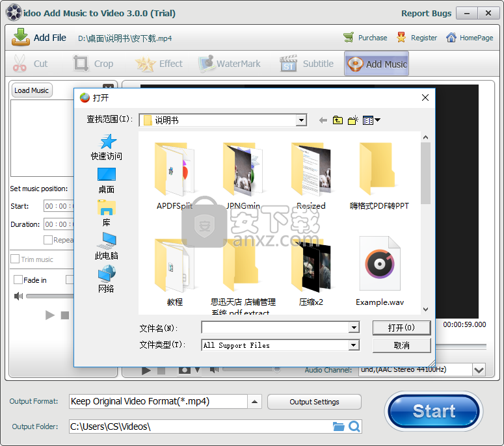
Task: Select the JPNGmin folder
Action: (243, 176)
